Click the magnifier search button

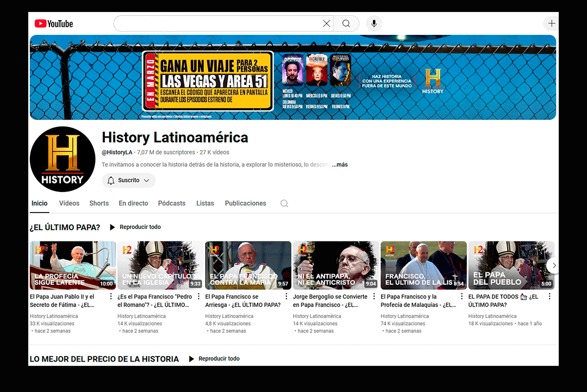[346, 23]
